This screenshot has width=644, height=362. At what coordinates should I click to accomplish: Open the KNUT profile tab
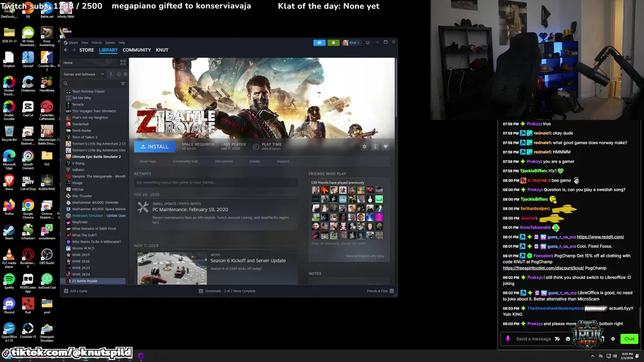click(x=162, y=50)
